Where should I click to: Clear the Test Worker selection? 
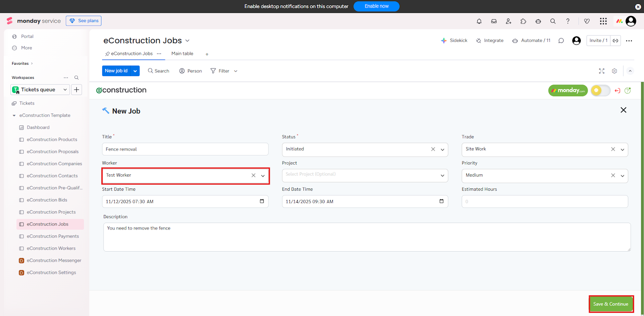pos(254,176)
